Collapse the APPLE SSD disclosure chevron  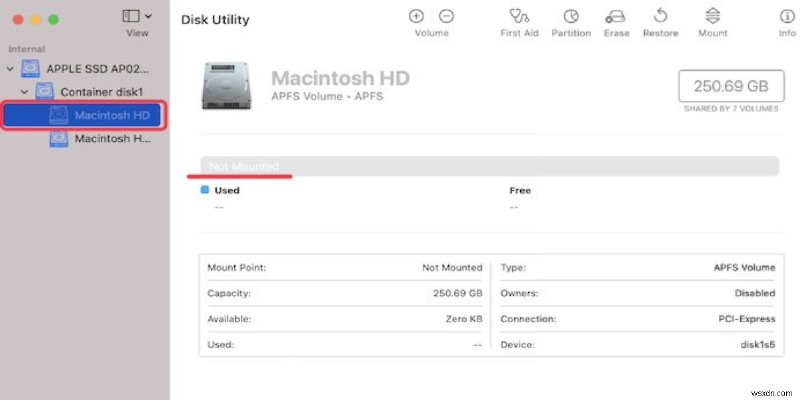click(11, 68)
